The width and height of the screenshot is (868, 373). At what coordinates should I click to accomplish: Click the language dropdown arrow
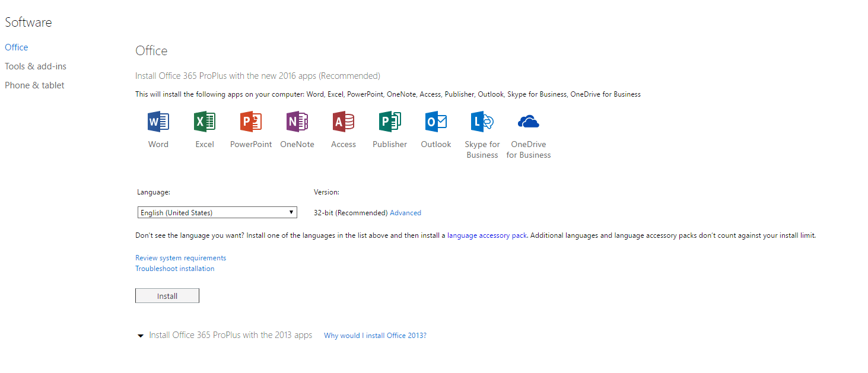coord(291,212)
